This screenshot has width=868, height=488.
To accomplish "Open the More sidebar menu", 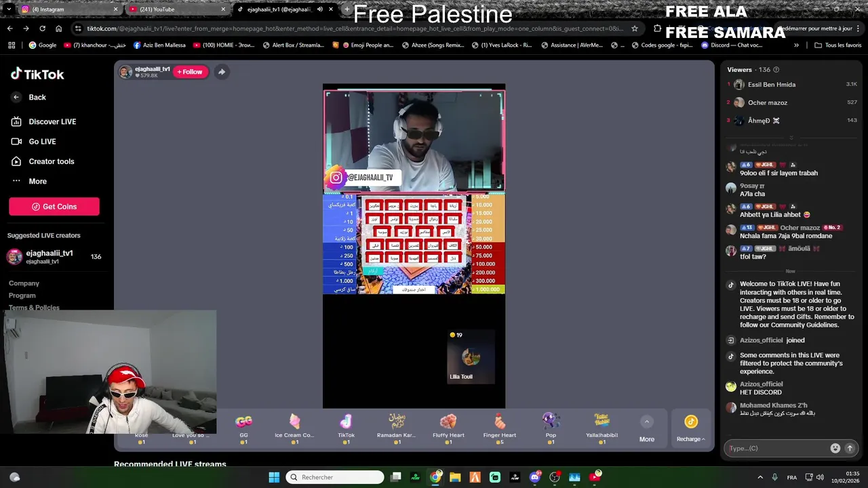I will [29, 181].
